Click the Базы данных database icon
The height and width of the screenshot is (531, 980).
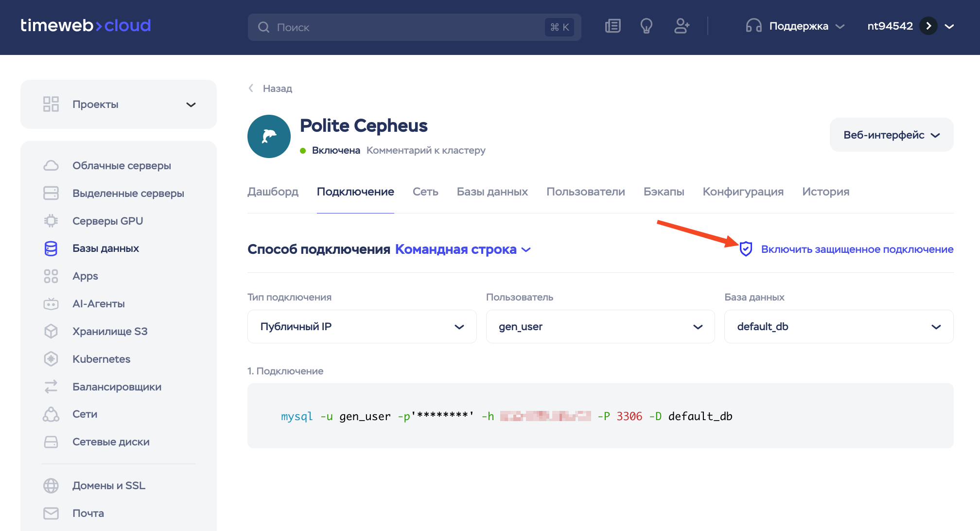pyautogui.click(x=51, y=248)
